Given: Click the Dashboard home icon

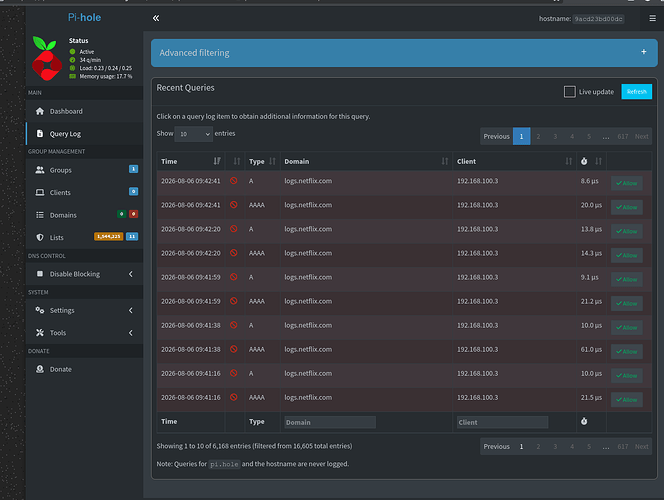Looking at the screenshot, I should (40, 111).
